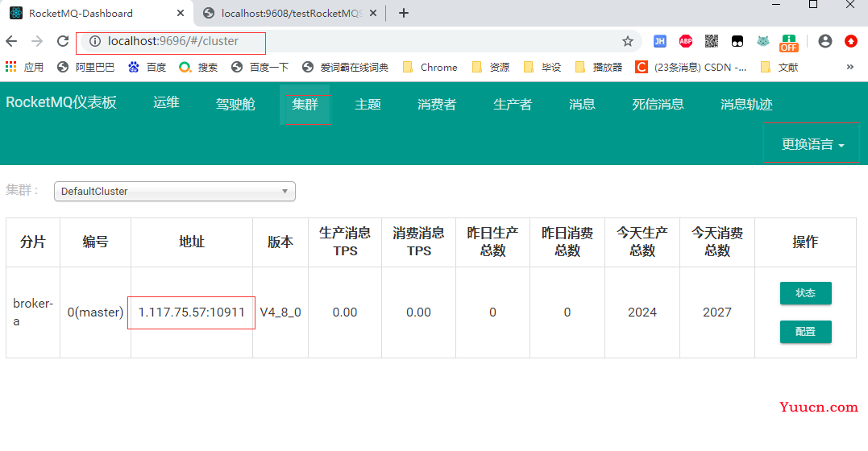Close the RocketMQ-Dashboard tab

[181, 13]
